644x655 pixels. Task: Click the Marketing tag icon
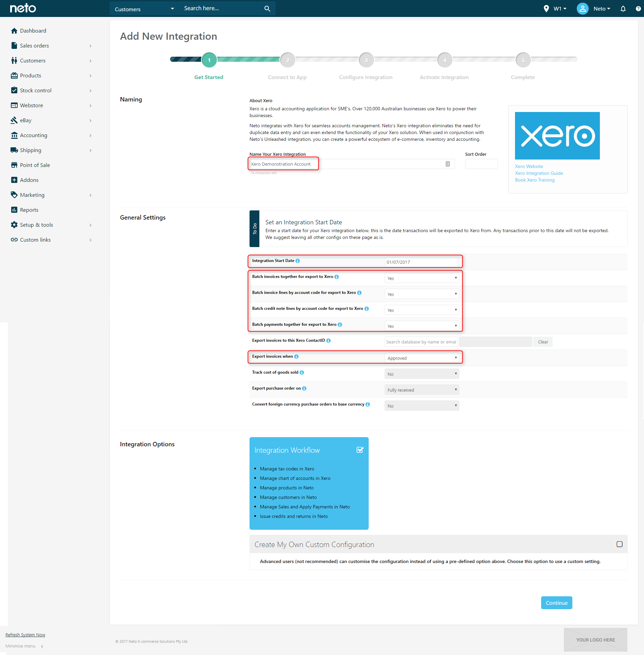(14, 195)
